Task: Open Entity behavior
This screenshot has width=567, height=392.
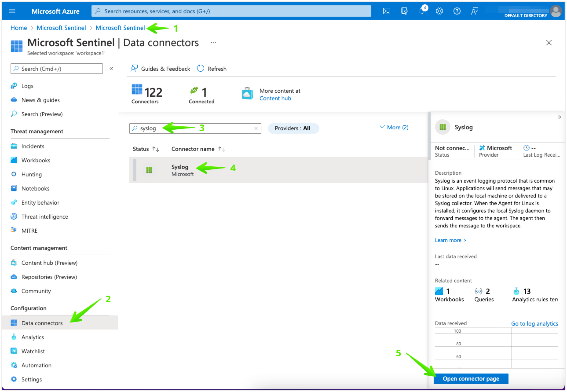Action: click(x=40, y=202)
